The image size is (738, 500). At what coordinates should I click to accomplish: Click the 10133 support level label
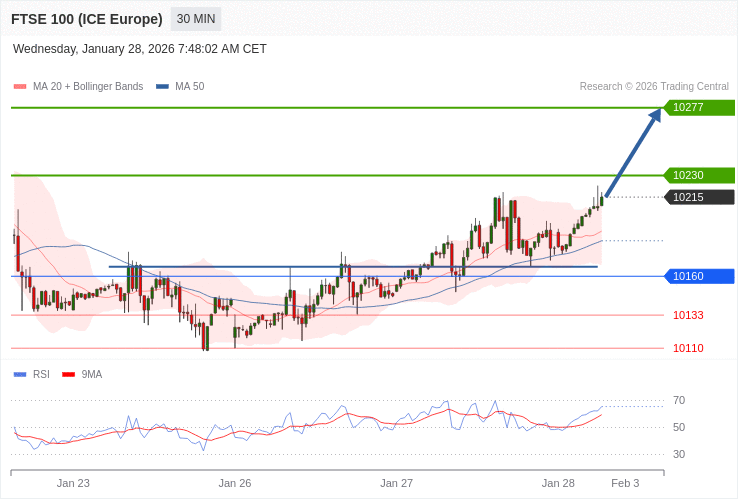tap(688, 315)
